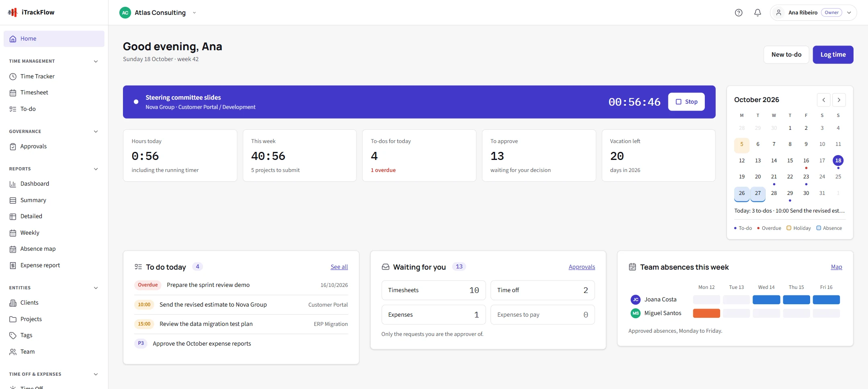Viewport: 868px width, 389px height.
Task: Click the Summary report icon
Action: (13, 200)
